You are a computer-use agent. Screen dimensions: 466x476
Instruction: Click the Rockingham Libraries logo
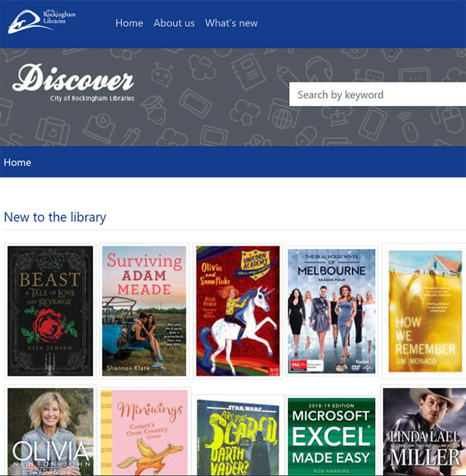point(41,21)
